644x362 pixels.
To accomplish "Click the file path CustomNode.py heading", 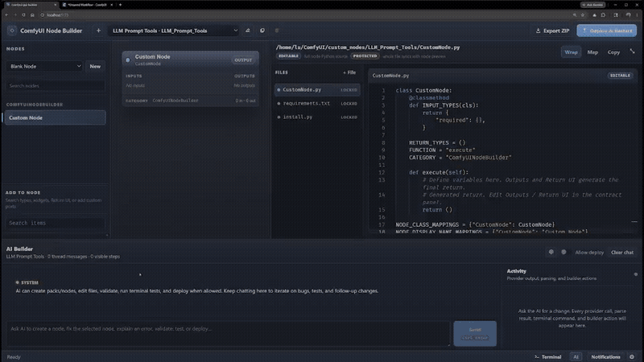I will [368, 47].
